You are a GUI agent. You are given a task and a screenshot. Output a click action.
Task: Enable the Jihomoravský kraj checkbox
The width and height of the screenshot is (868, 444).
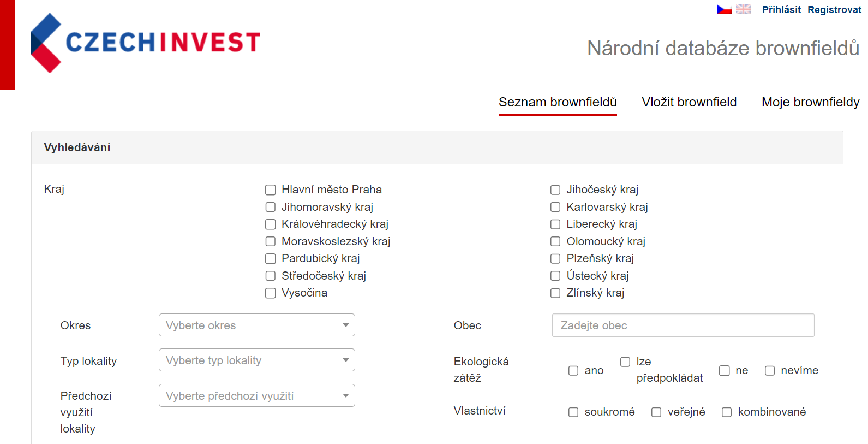[x=271, y=207]
